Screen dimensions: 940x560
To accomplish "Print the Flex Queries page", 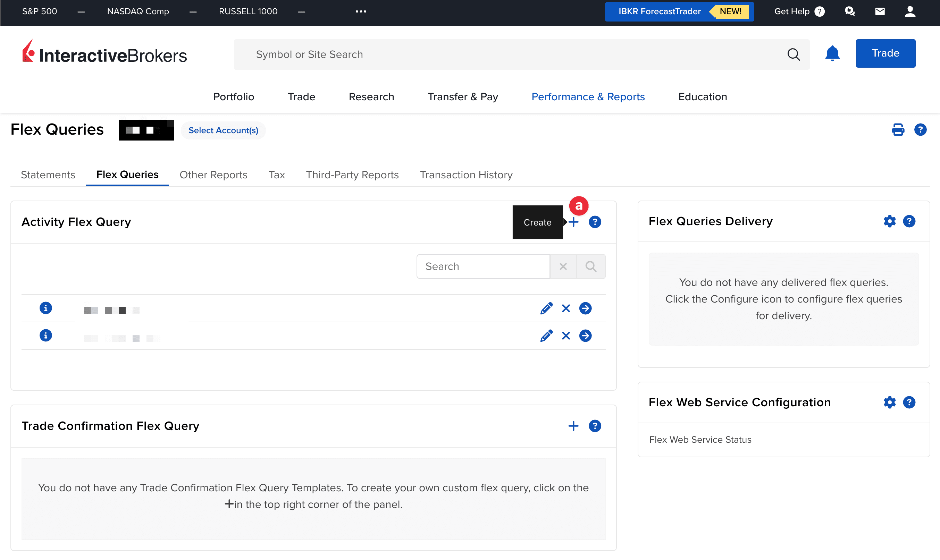I will pyautogui.click(x=898, y=130).
